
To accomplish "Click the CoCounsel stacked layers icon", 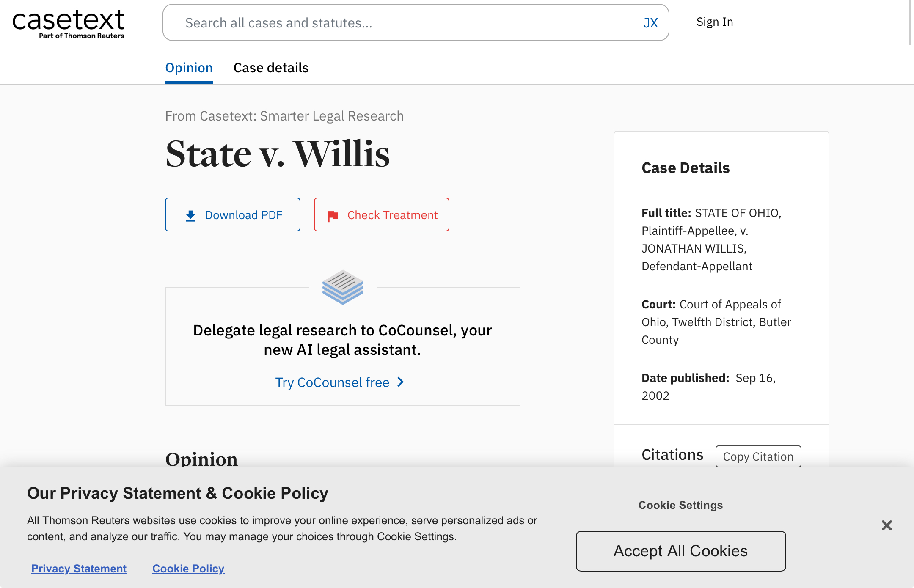I will tap(343, 287).
